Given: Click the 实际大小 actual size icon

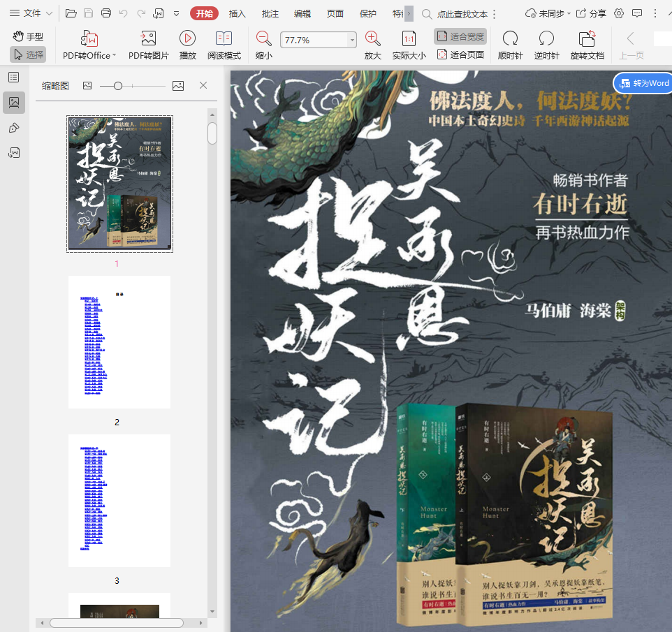Looking at the screenshot, I should tap(409, 39).
